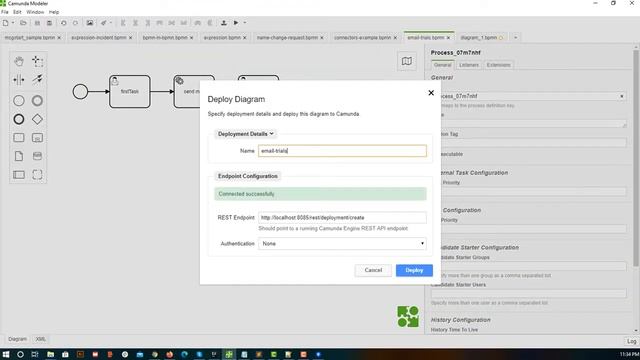640x360 pixels.
Task: Toggle the Deployment Details expander
Action: (245, 134)
